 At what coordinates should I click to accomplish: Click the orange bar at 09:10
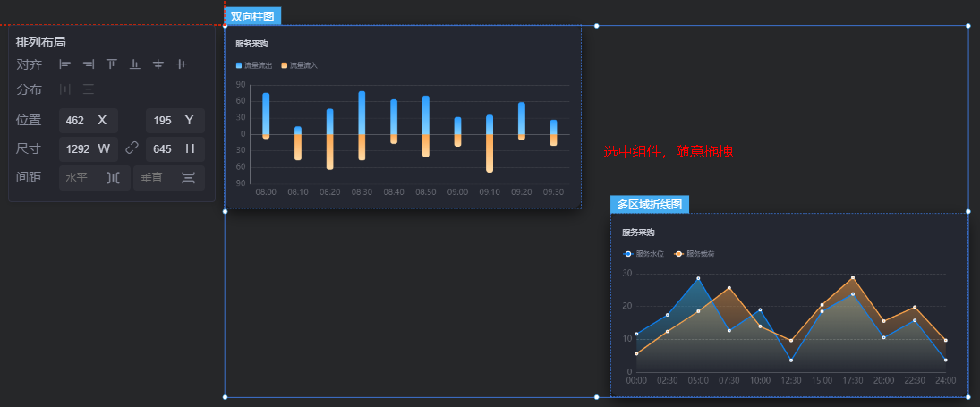click(x=490, y=153)
